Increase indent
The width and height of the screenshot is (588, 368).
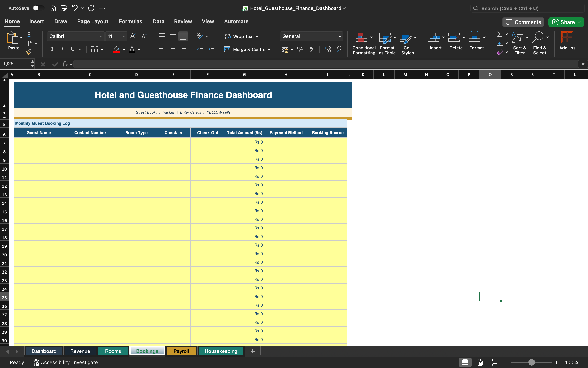[x=211, y=49]
